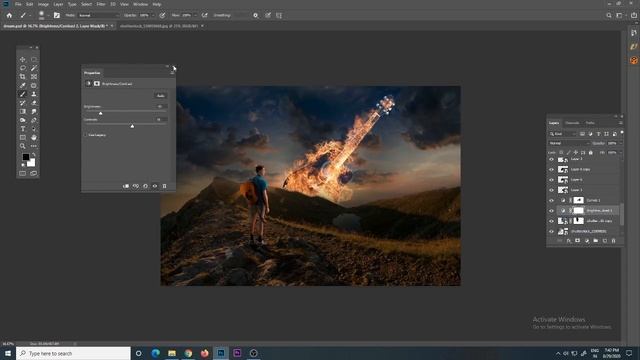
Task: Hide the Layer 6 layer
Action: 551,180
